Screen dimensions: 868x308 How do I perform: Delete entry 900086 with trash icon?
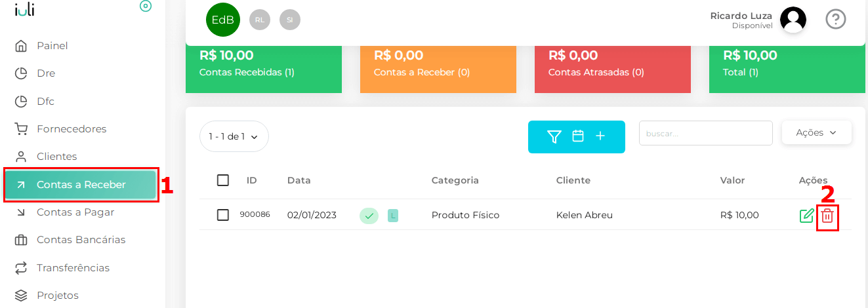coord(827,216)
